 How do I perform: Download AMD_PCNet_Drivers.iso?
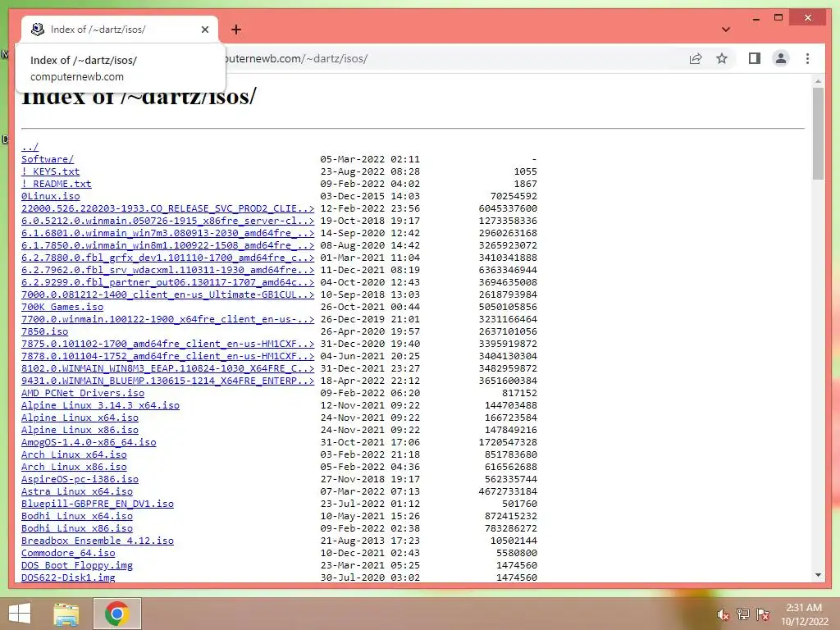[x=83, y=393]
